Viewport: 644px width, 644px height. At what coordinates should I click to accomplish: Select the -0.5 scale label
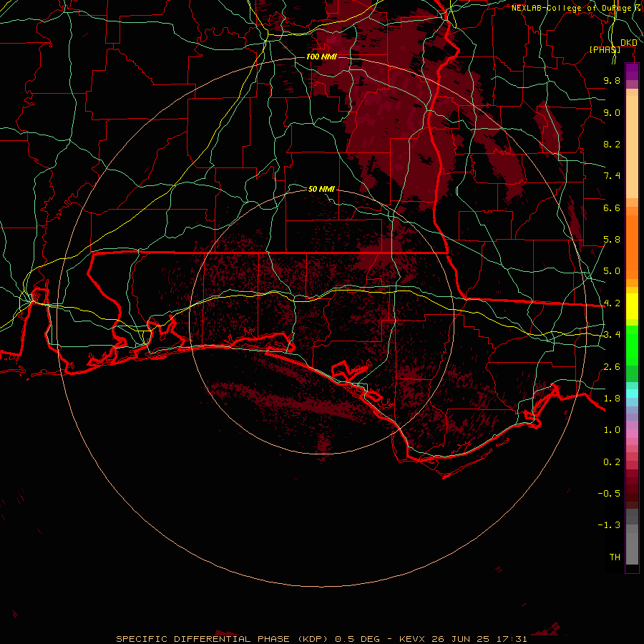pos(609,493)
